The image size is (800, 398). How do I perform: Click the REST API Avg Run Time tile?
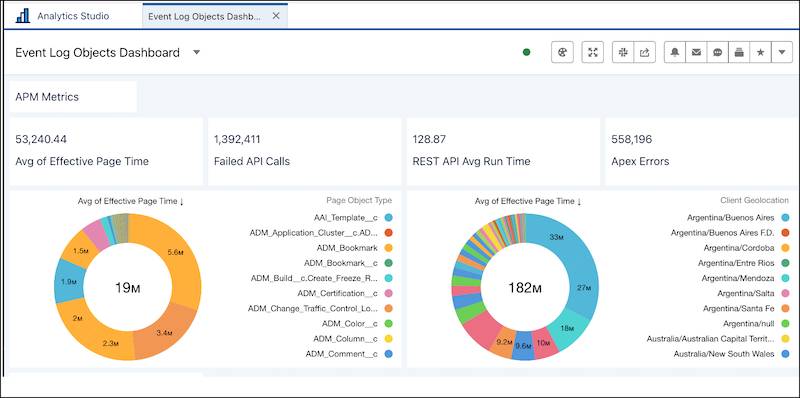[503, 152]
